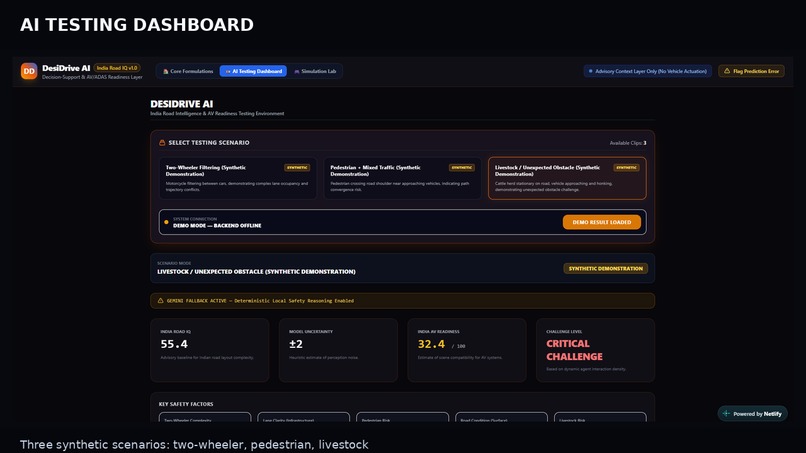Click the Critical Challenge level text
This screenshot has height=453, width=806.
pyautogui.click(x=574, y=350)
